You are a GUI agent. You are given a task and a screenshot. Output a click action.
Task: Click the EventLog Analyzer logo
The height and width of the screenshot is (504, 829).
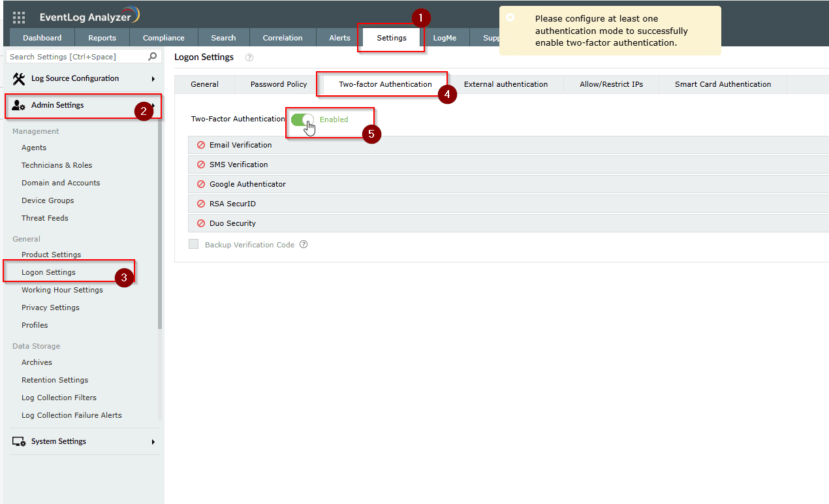click(x=89, y=16)
